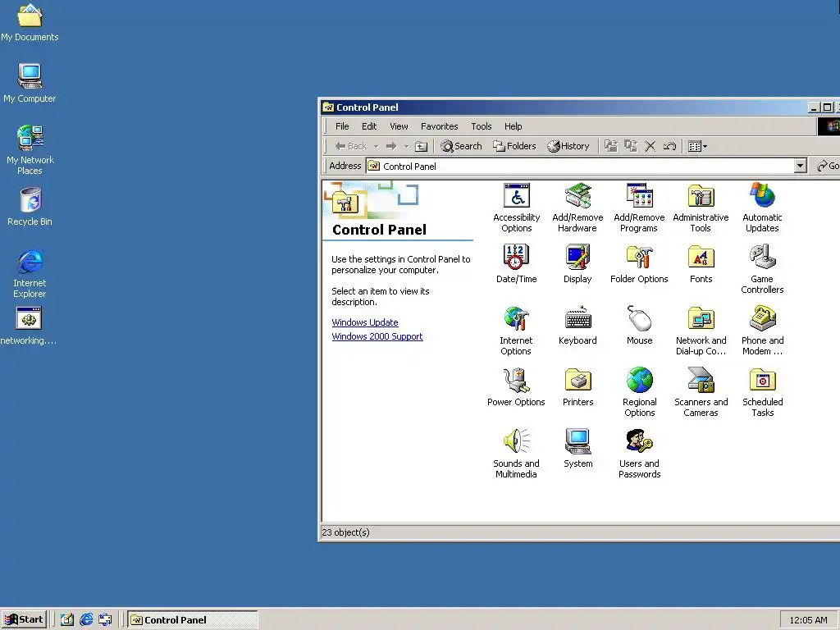Click the Go button
The width and height of the screenshot is (840, 630).
[828, 166]
